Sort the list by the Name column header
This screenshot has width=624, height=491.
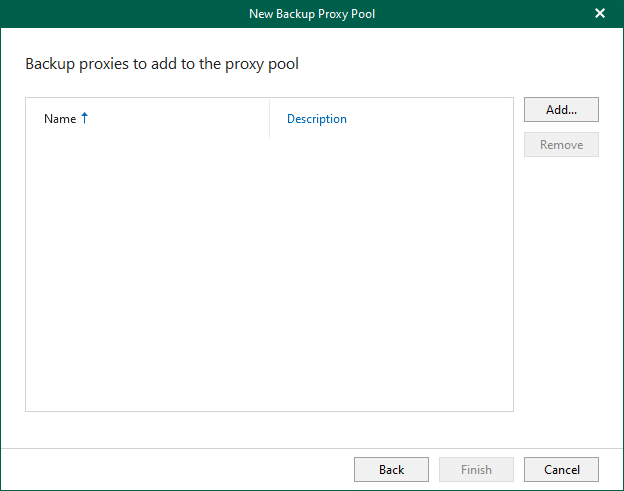(60, 119)
